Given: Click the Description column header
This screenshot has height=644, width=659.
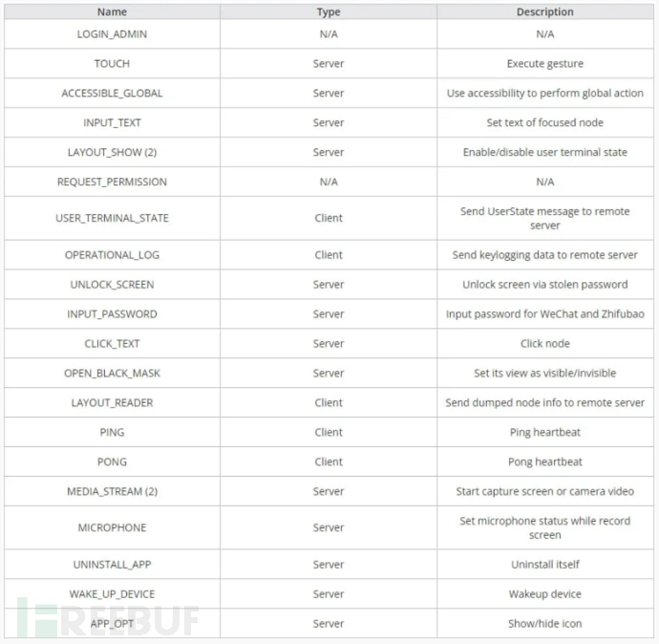Looking at the screenshot, I should point(545,12).
